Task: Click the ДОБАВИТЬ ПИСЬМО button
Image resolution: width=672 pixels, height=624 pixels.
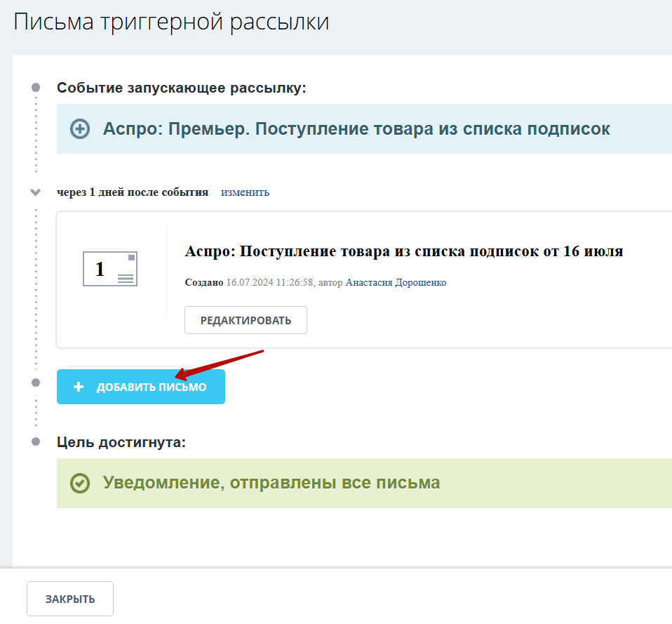Action: coord(140,387)
